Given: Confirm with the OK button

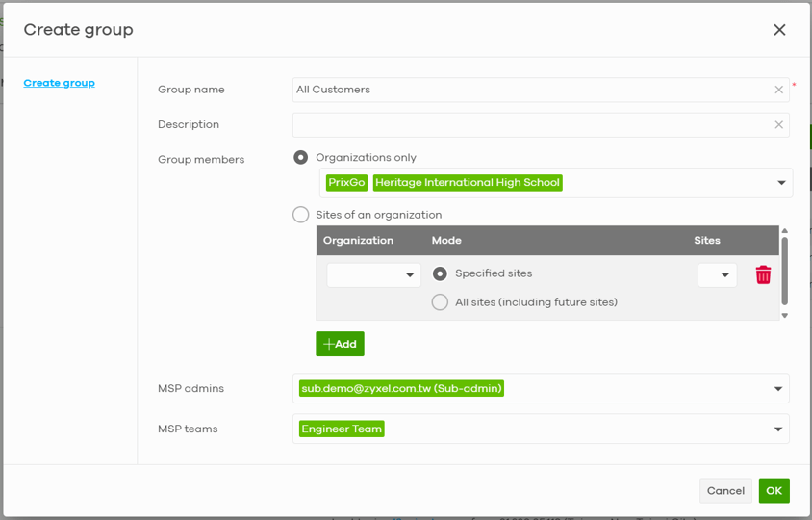Looking at the screenshot, I should [774, 491].
